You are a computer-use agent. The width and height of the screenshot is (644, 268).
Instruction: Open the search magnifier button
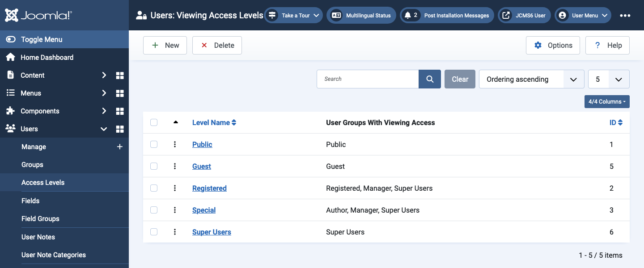429,79
